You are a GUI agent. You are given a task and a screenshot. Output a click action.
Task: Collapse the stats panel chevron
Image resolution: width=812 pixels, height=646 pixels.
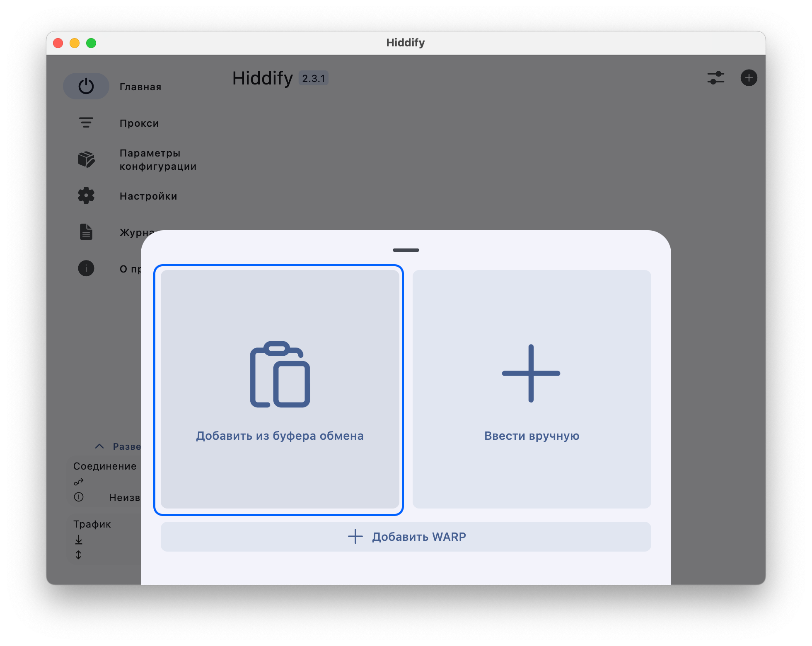pyautogui.click(x=99, y=446)
